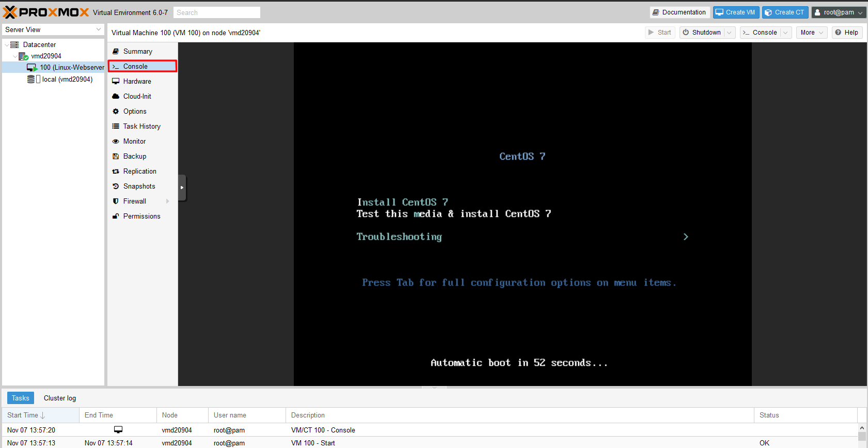
Task: Select the VM/CT 100 - Console task row
Action: tap(430, 430)
